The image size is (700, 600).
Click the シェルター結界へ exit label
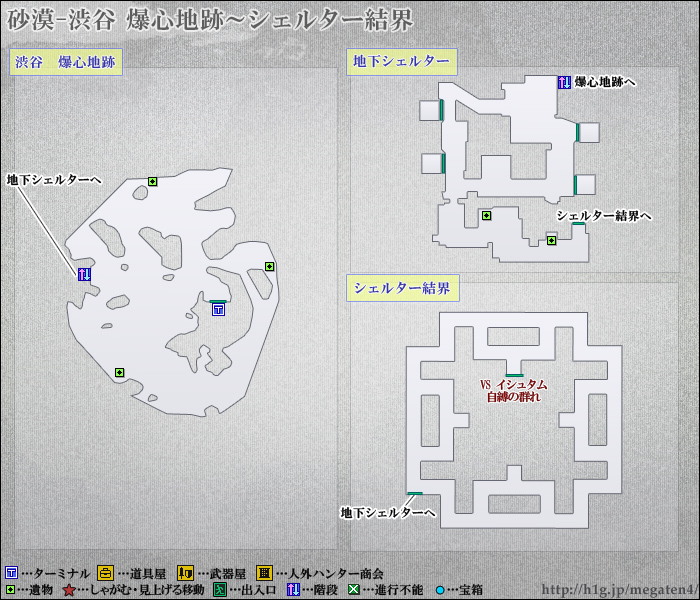(x=604, y=216)
